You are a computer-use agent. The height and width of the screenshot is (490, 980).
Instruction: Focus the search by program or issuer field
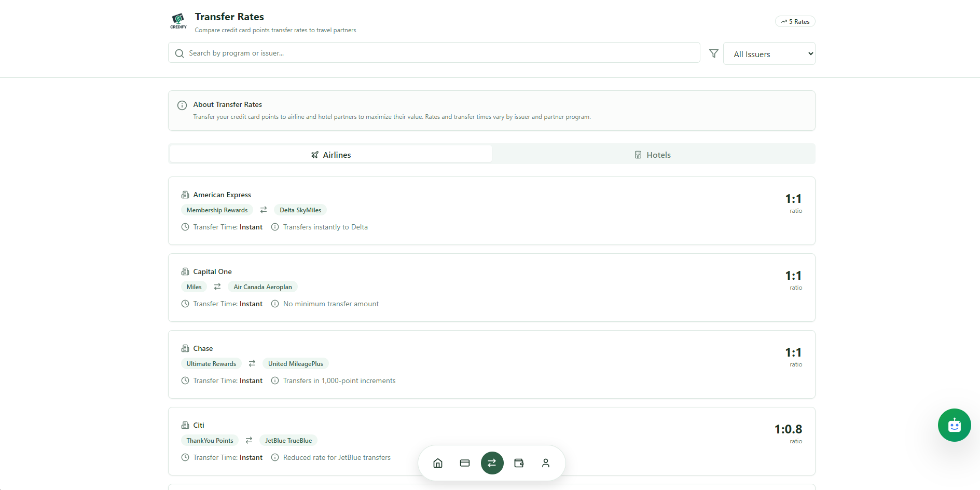point(434,52)
